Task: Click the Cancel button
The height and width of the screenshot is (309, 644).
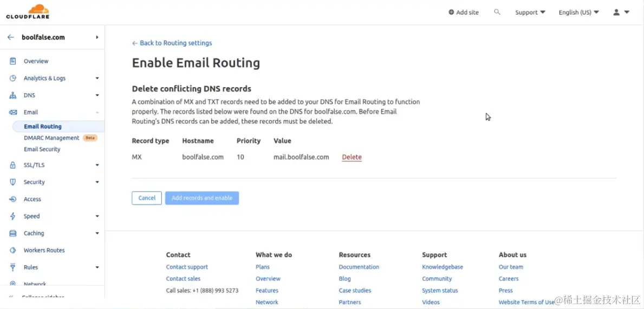Action: pos(147,198)
